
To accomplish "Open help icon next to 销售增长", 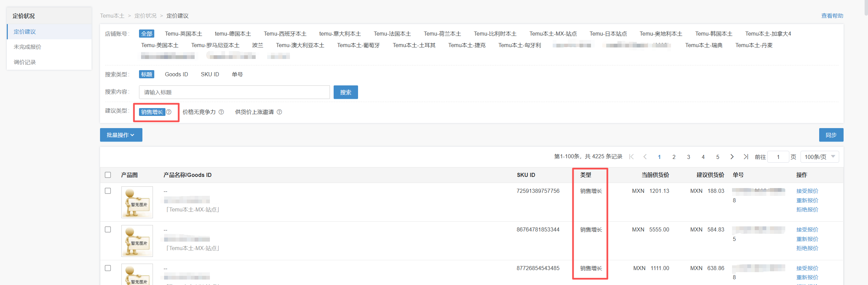I will pos(169,112).
